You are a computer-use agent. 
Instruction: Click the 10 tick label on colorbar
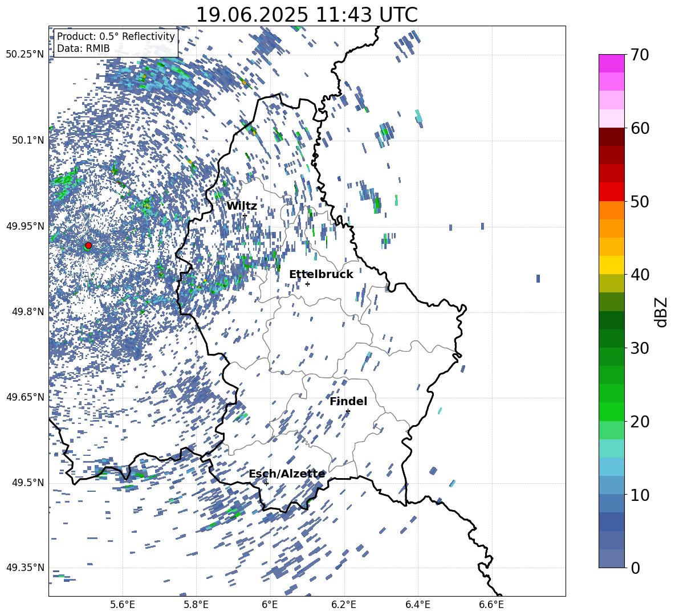tap(640, 495)
